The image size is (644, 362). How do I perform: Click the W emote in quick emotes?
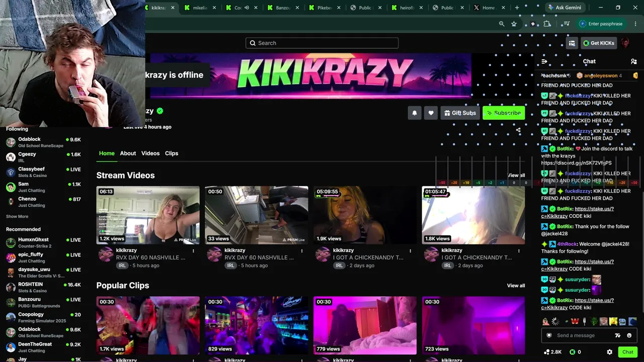click(575, 321)
